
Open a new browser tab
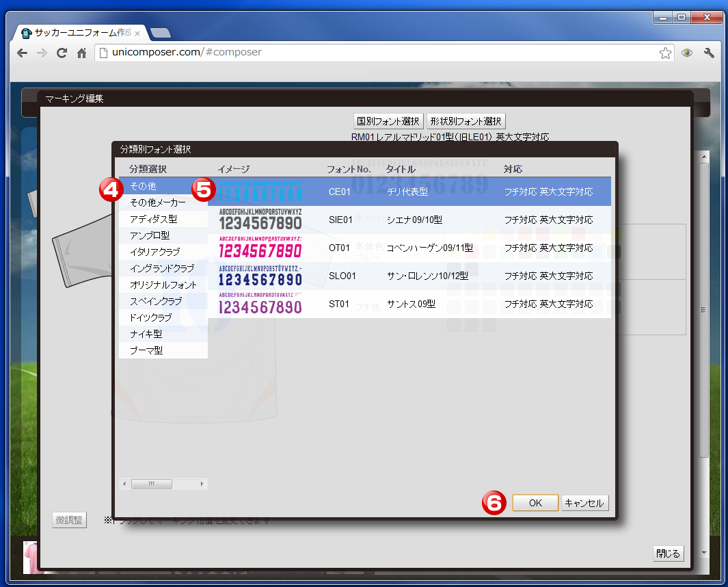pos(160,33)
